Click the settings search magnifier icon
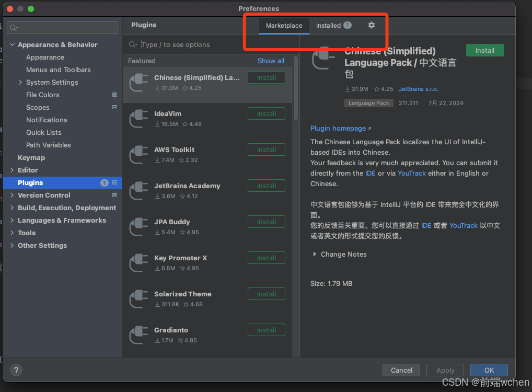The image size is (532, 392). (14, 28)
